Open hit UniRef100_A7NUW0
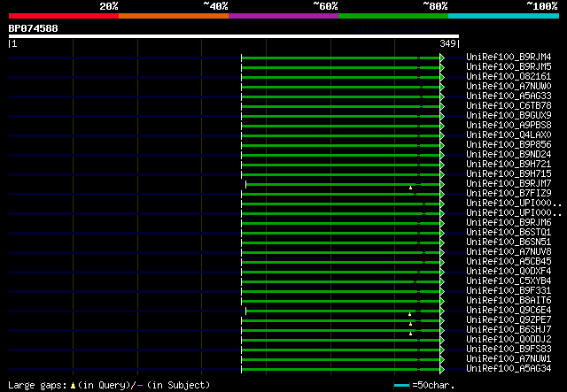Viewport: 567px width, 392px height. pos(509,87)
